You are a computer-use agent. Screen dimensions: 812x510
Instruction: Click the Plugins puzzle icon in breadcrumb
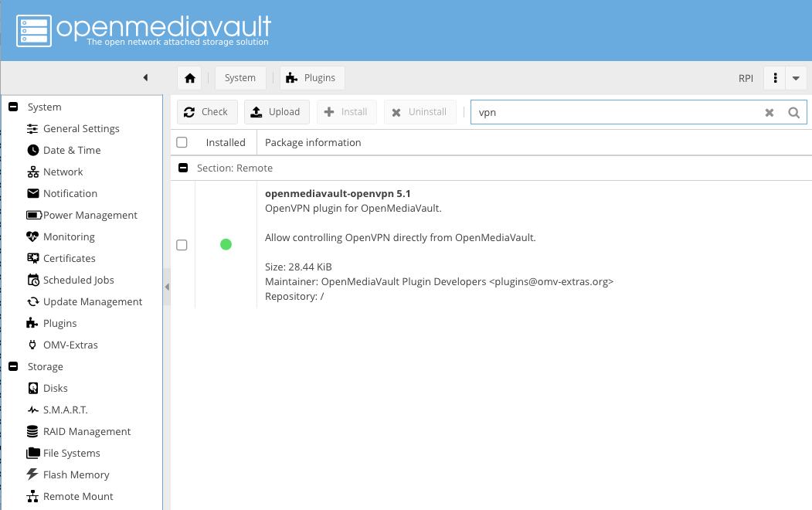[291, 78]
